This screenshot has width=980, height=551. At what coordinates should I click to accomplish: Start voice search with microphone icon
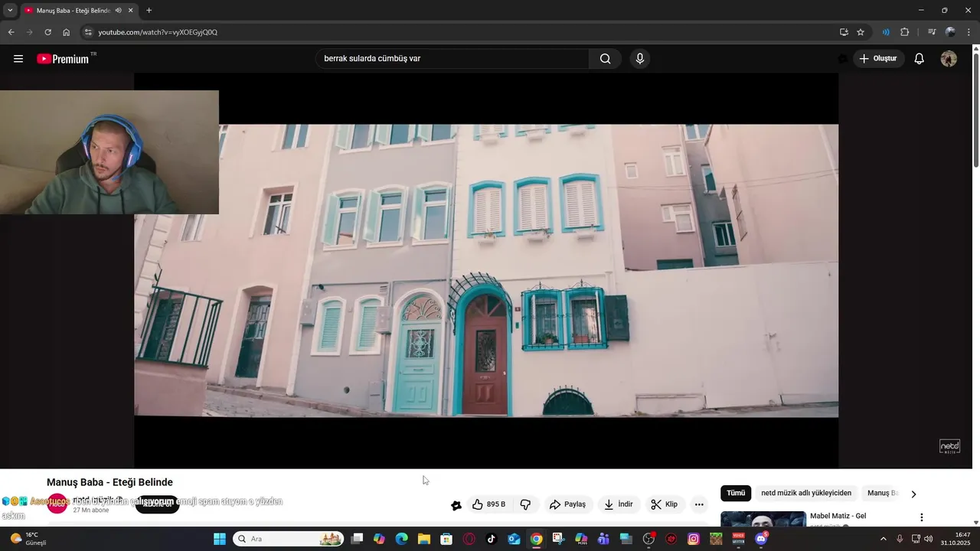coord(640,59)
